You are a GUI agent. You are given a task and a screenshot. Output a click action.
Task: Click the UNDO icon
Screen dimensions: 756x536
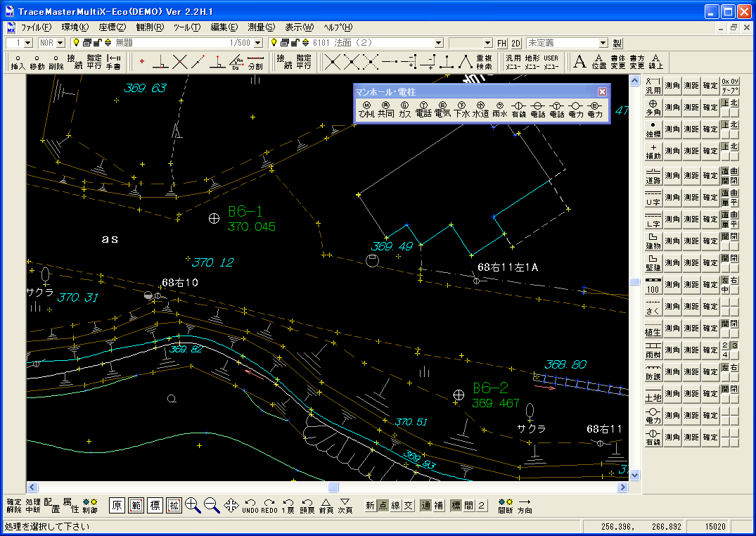[250, 506]
